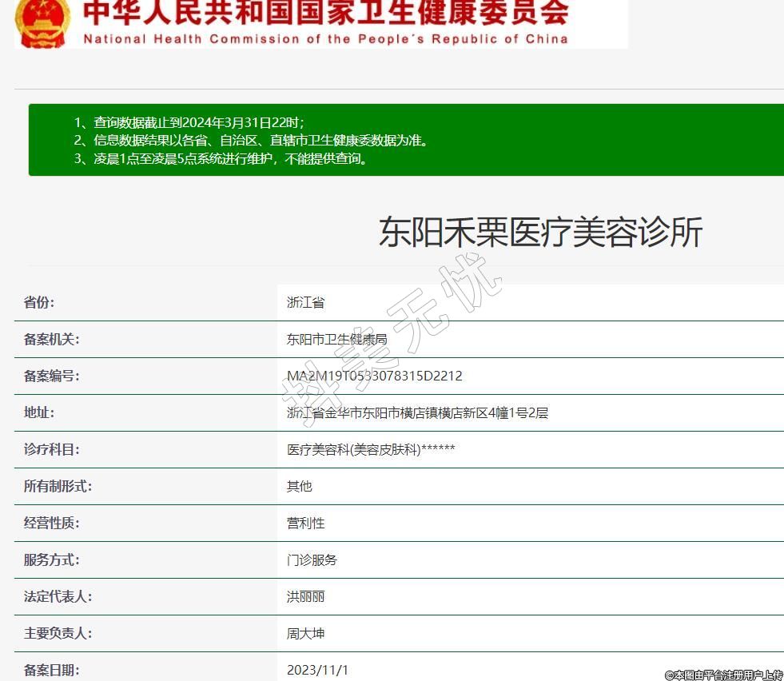
Task: Click the 中华人民共和国国家卫生健康委员会 header title
Action: click(x=326, y=14)
